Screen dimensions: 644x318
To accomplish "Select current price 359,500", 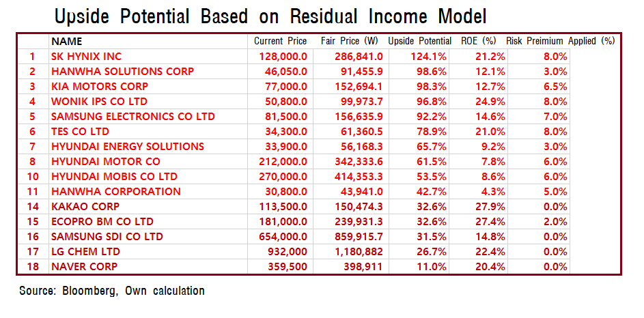I will pyautogui.click(x=288, y=267).
